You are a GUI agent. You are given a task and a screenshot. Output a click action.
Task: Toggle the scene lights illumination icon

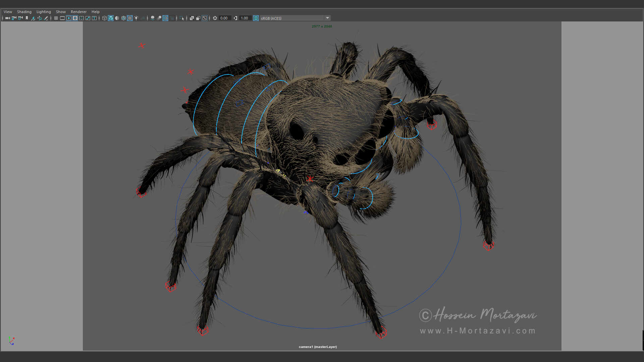(137, 18)
